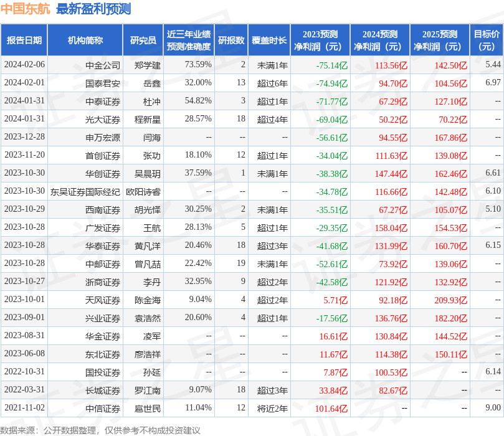Click researcher 张功

[x=152, y=156]
